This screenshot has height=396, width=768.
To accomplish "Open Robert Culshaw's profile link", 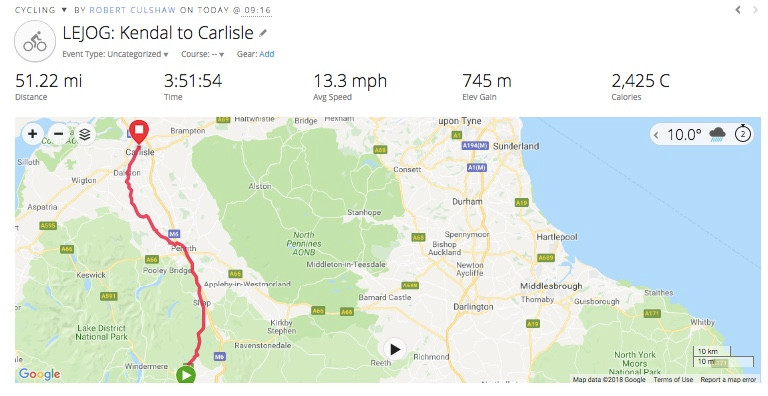I will pos(132,10).
